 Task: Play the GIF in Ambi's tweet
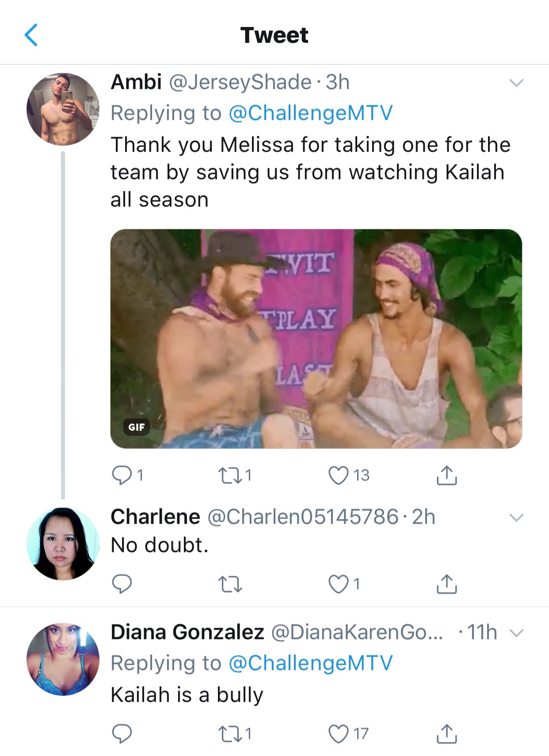316,338
